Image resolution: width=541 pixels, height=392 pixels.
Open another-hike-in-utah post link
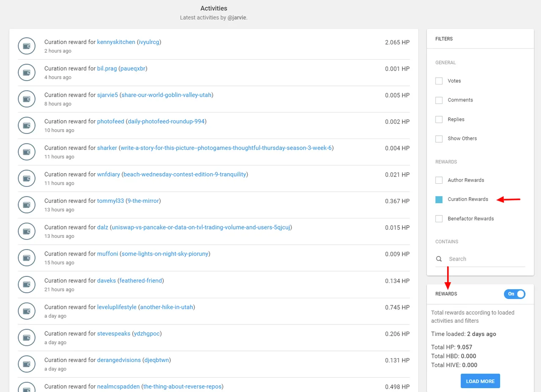[x=167, y=307]
